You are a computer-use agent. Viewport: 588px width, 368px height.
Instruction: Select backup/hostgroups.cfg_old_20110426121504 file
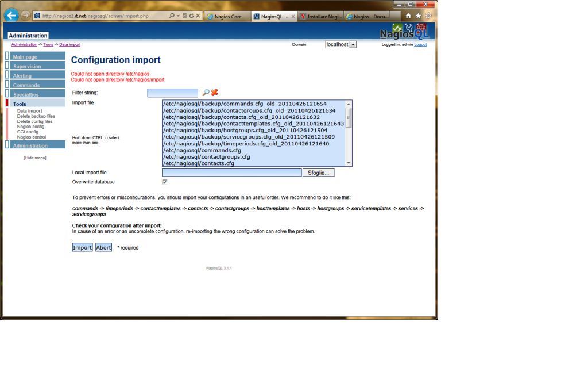[x=245, y=131]
